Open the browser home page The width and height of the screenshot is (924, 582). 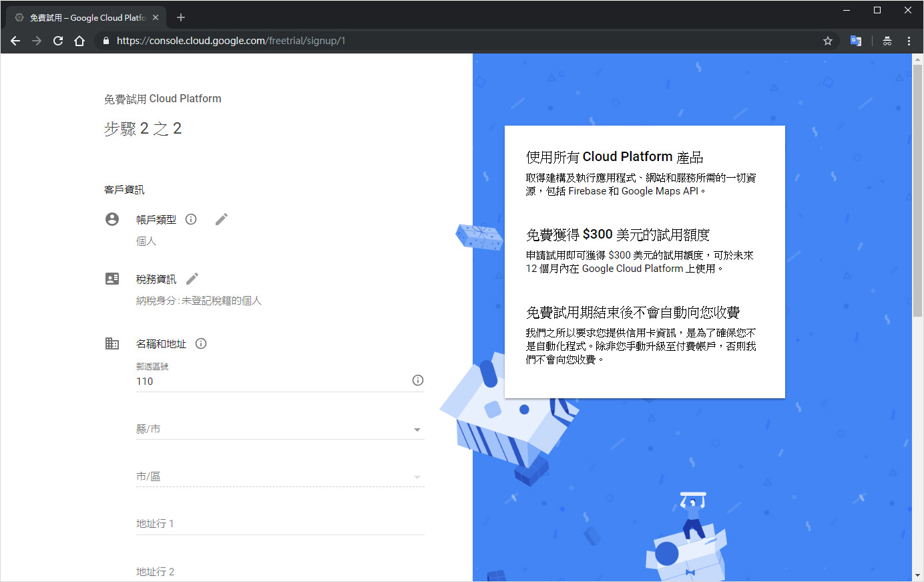(x=79, y=41)
